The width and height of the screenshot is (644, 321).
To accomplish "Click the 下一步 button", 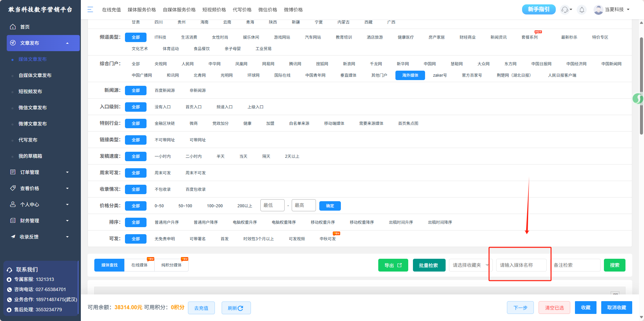I will 520,308.
